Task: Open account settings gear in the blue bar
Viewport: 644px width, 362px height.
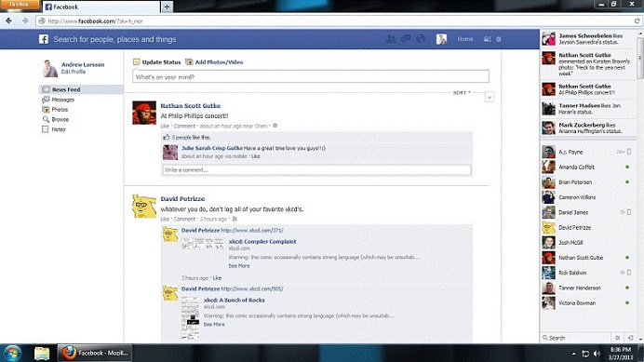Action: tap(499, 39)
